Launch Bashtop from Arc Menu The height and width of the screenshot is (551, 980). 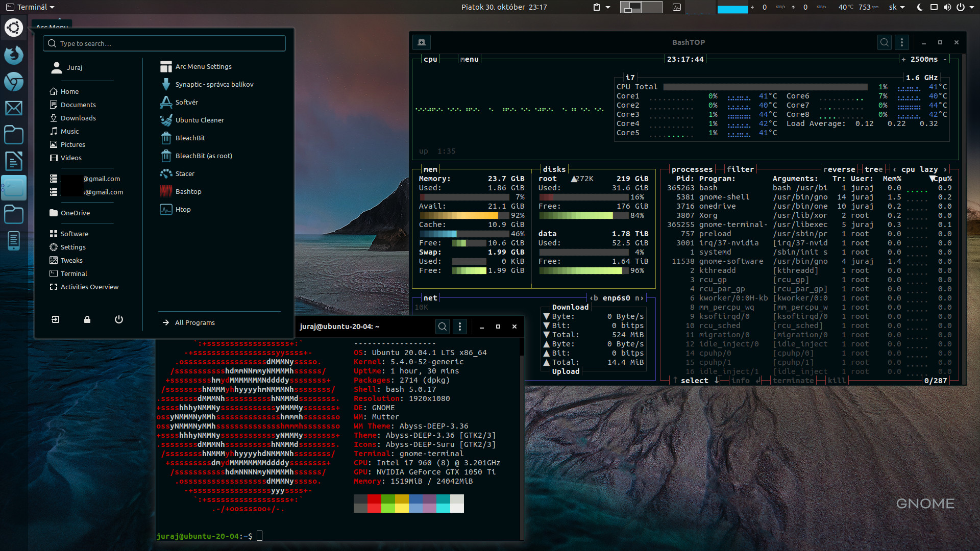(181, 192)
